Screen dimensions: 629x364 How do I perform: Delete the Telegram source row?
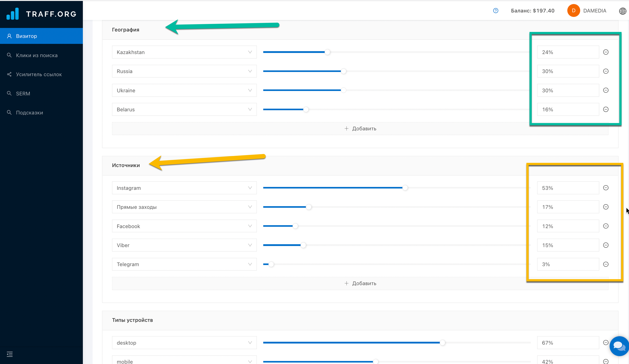coord(606,264)
